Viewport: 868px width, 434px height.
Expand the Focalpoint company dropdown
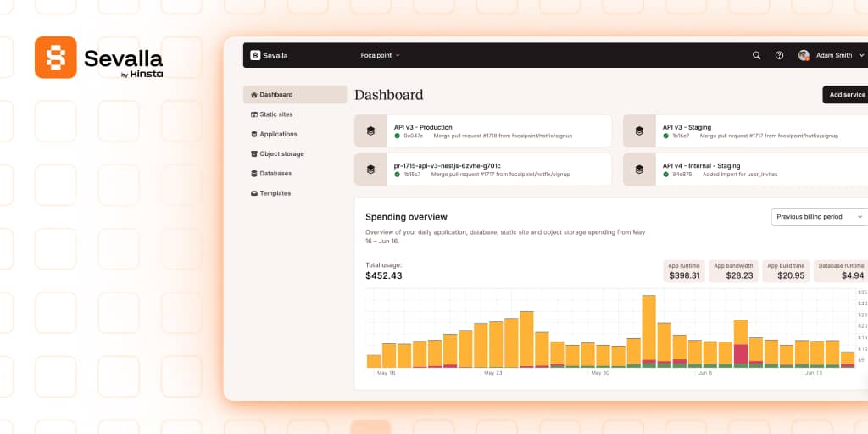tap(380, 56)
